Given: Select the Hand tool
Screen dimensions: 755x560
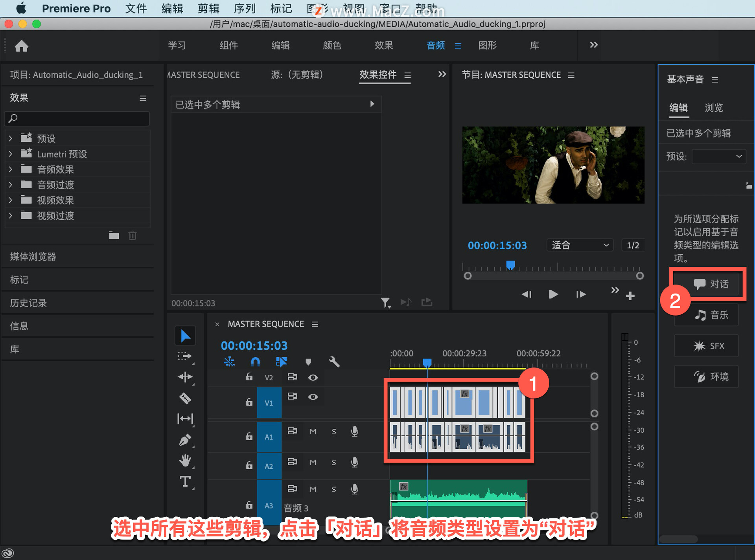Looking at the screenshot, I should click(x=185, y=461).
